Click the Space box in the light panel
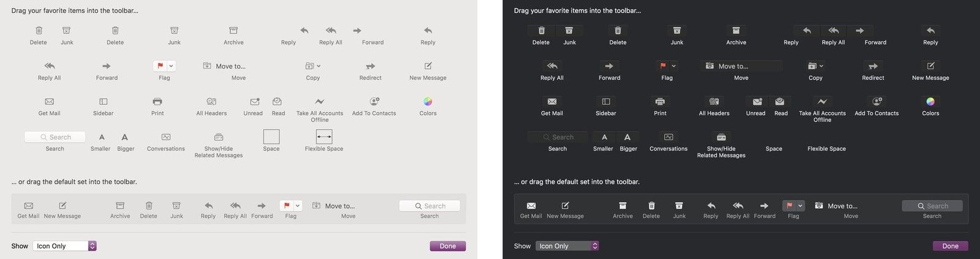 pos(271,137)
